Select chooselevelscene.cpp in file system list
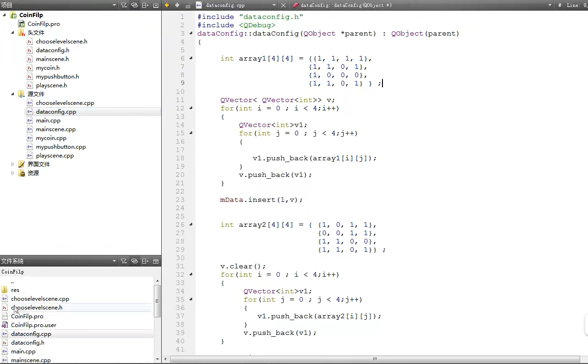This screenshot has width=588, height=364. [x=40, y=299]
